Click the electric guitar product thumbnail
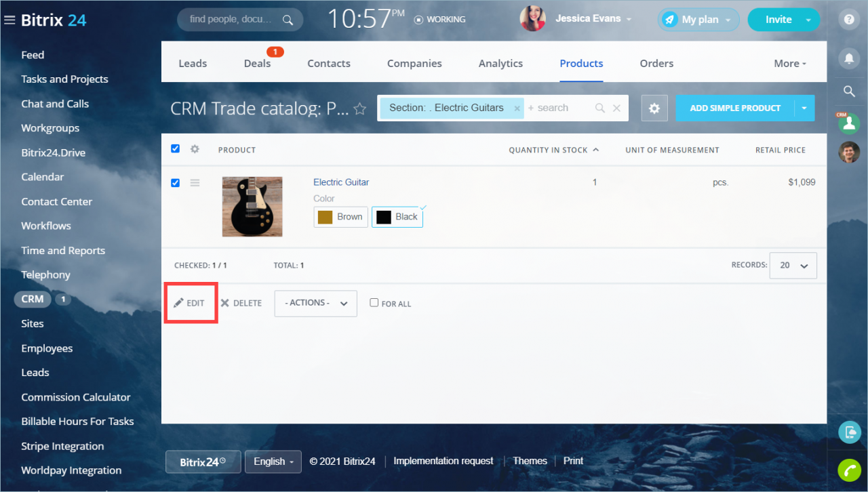 coord(252,207)
